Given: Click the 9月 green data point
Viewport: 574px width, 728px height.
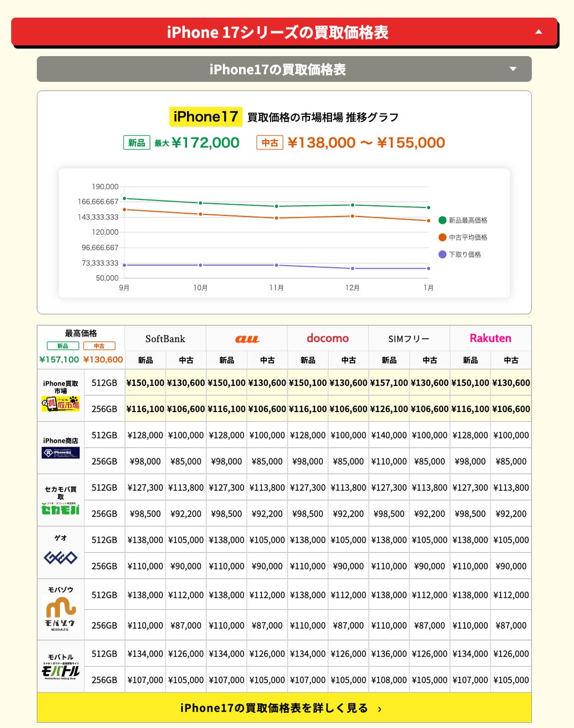Looking at the screenshot, I should point(125,198).
